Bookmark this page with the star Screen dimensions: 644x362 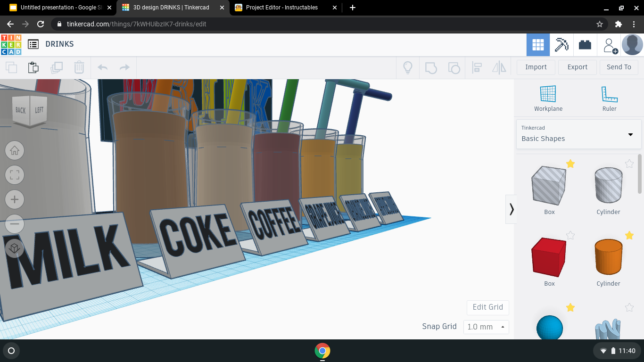[600, 24]
